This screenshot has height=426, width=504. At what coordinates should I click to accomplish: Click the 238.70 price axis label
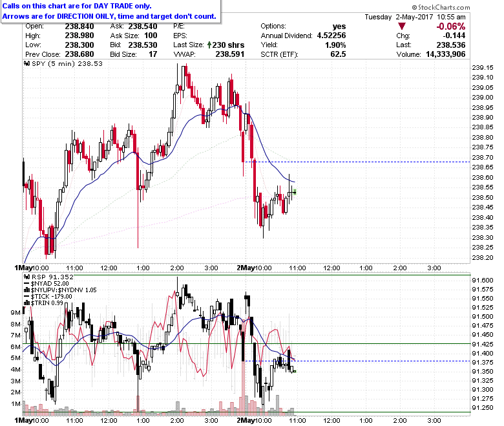click(x=483, y=157)
